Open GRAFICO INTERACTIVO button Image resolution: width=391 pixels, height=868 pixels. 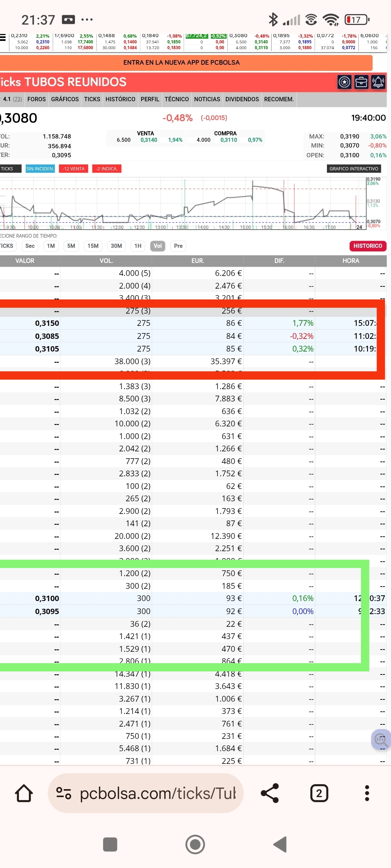(353, 169)
